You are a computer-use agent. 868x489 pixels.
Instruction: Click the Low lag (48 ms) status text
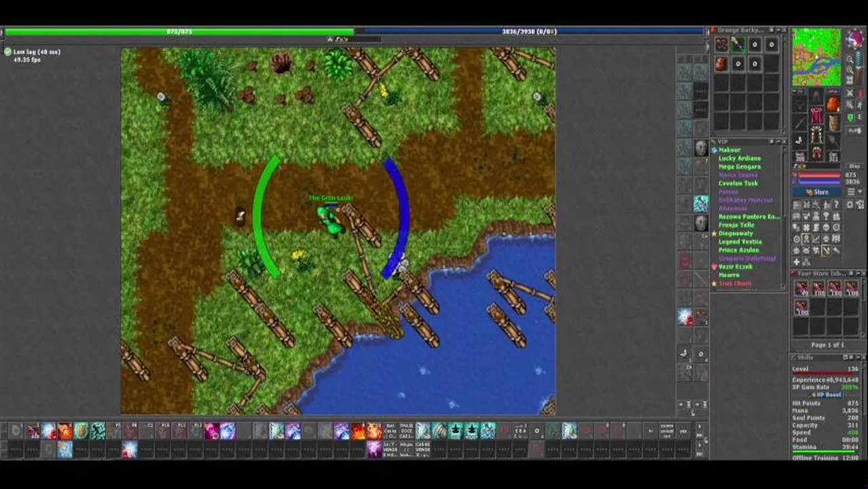pos(37,52)
